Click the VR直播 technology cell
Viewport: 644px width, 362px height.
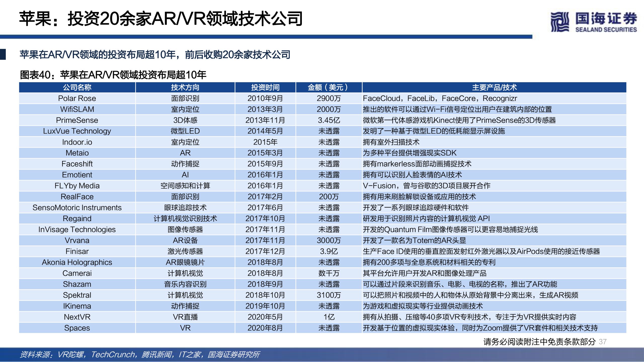coord(185,317)
